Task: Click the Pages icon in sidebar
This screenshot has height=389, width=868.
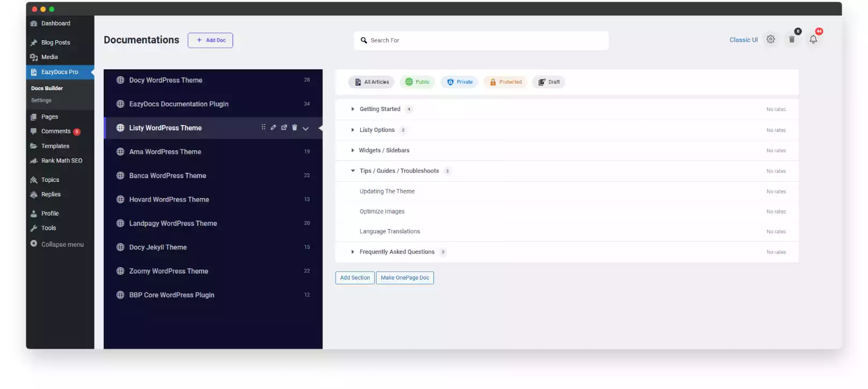Action: tap(34, 117)
